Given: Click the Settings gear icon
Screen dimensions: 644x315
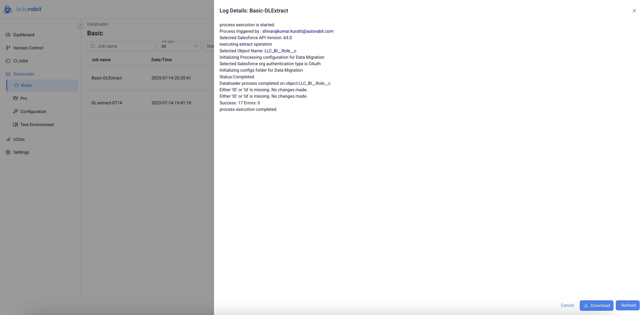Looking at the screenshot, I should pos(8,152).
